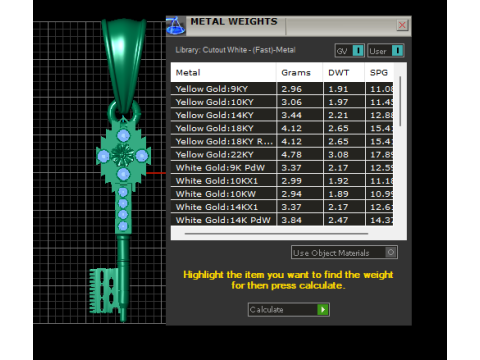Toggle Use Object Materials option
Screen dimensions: 480x360
click(x=344, y=253)
